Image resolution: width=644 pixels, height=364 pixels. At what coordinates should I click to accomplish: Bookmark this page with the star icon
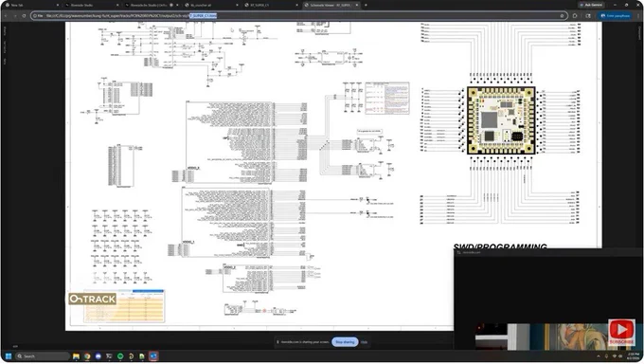click(562, 15)
